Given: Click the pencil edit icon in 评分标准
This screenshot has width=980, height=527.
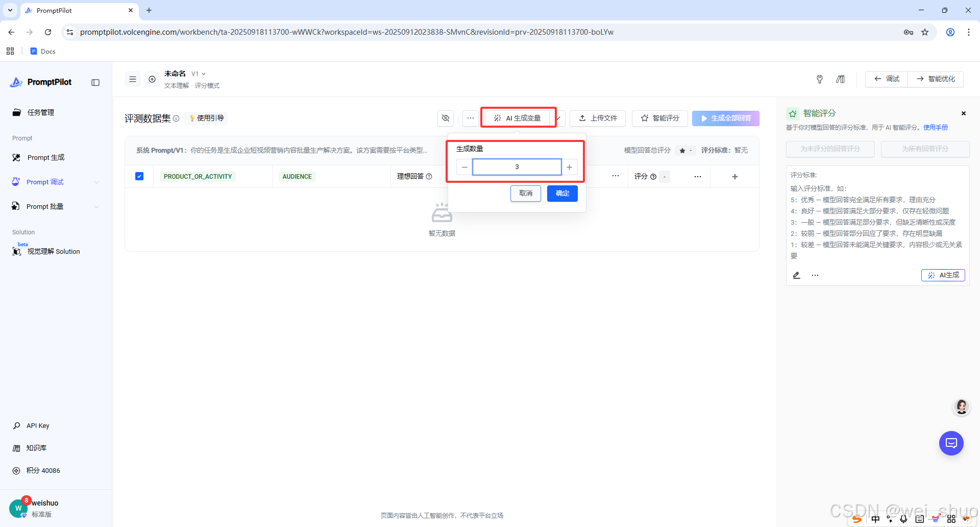Looking at the screenshot, I should coord(796,275).
